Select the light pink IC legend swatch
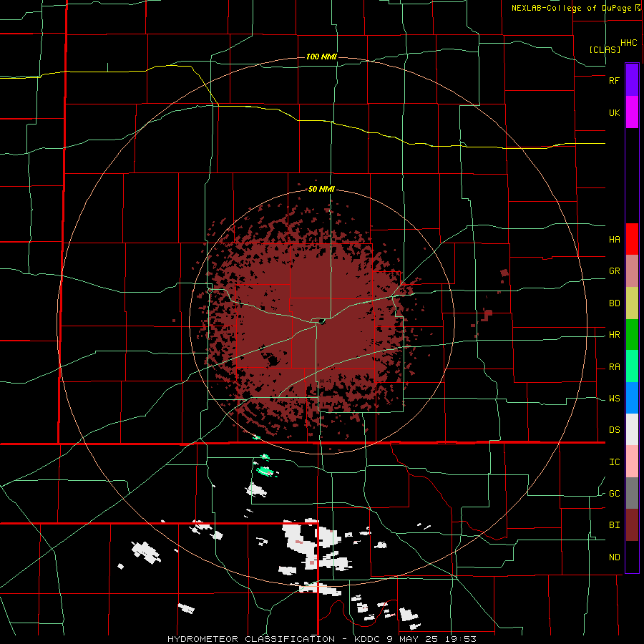Image resolution: width=644 pixels, height=644 pixels. pos(632,462)
